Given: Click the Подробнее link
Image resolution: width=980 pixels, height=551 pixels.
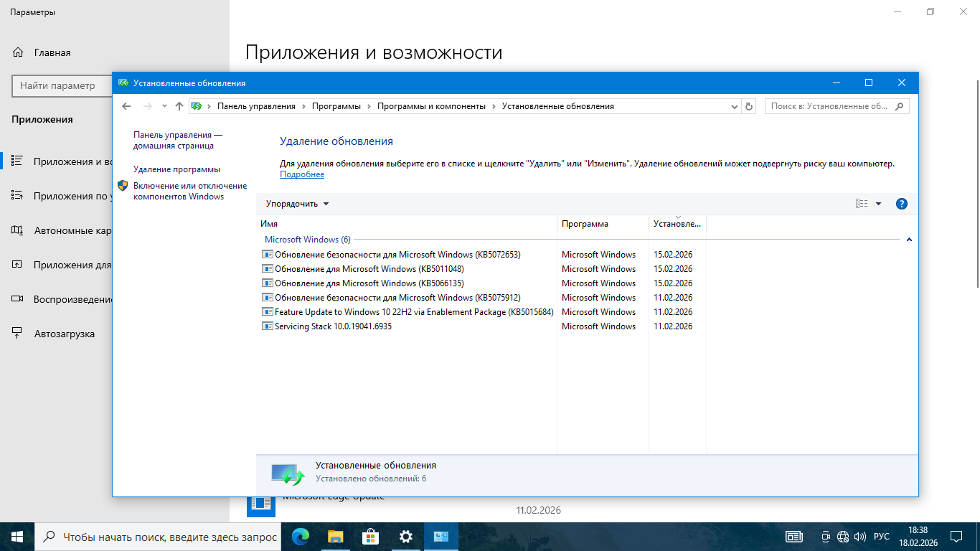Looking at the screenshot, I should click(x=301, y=174).
